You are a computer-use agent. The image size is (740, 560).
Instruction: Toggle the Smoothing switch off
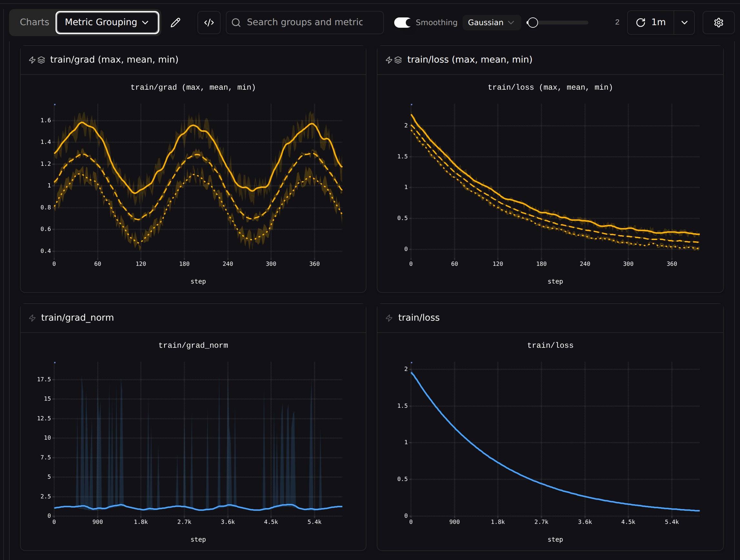(x=403, y=22)
